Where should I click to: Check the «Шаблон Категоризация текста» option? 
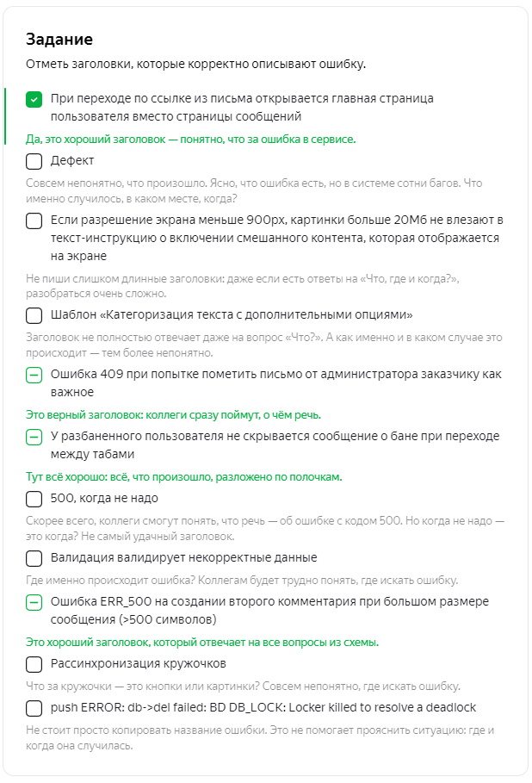34,315
